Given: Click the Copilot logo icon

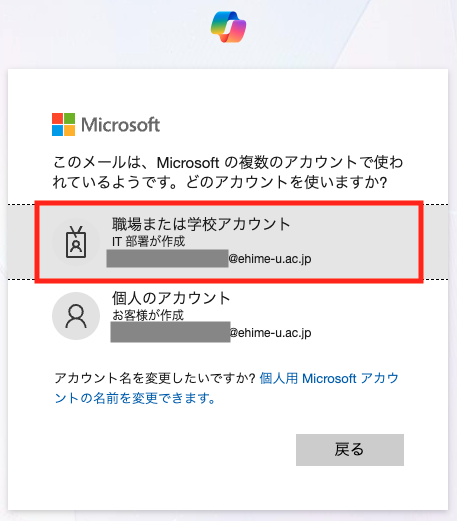Looking at the screenshot, I should point(228,27).
